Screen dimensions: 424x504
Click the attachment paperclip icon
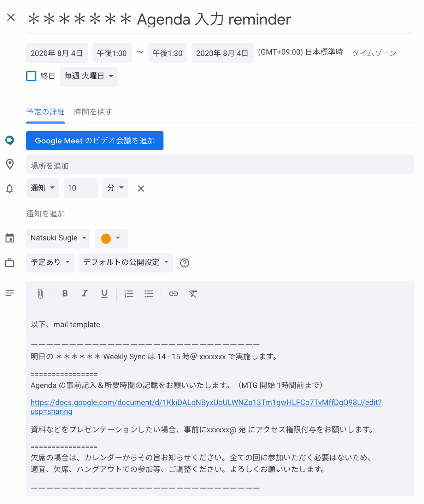click(41, 294)
